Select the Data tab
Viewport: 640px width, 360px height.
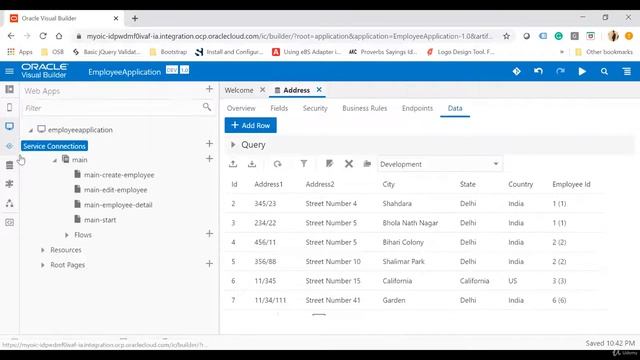pos(455,108)
